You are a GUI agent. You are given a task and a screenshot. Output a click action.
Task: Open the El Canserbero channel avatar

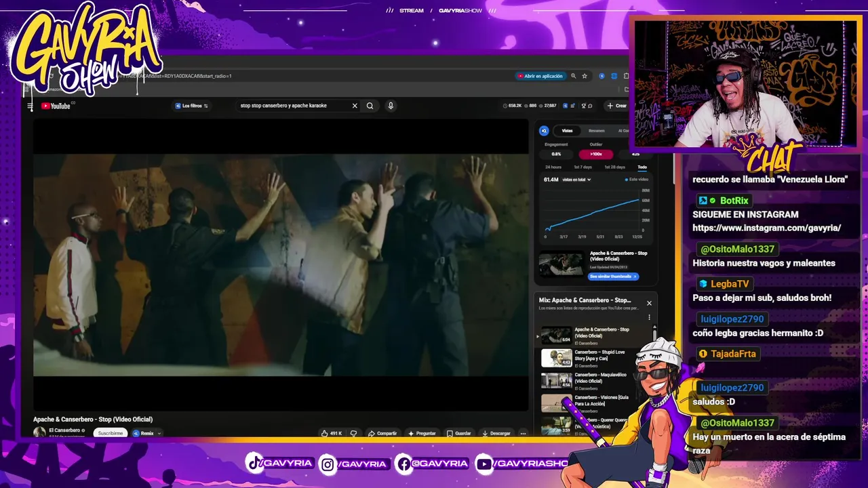[x=39, y=432]
